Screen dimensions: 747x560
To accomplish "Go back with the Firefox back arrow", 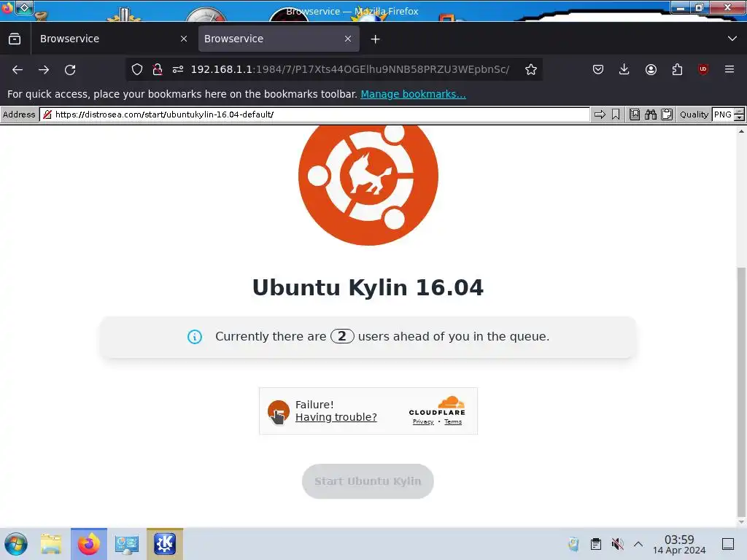I will [18, 69].
